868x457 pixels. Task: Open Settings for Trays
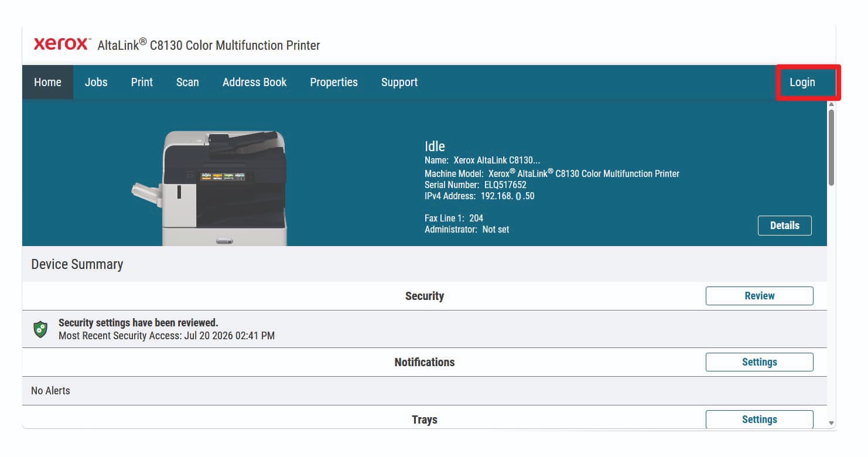click(760, 420)
